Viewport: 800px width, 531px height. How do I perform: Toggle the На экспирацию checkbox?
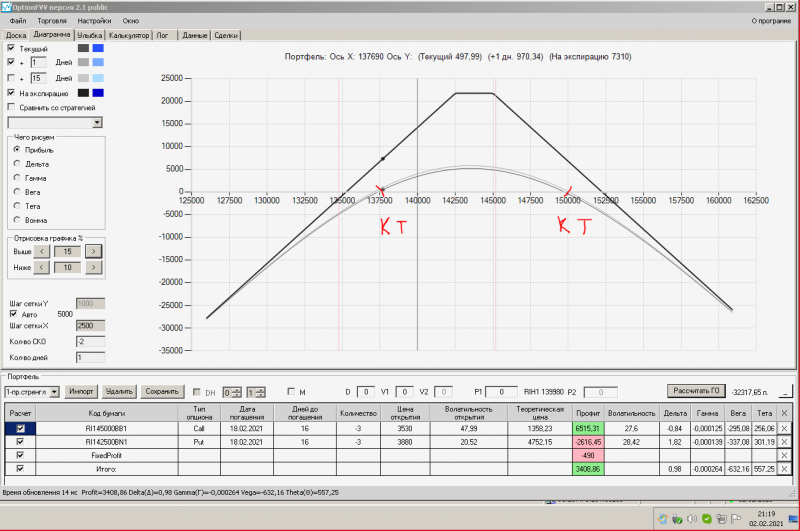point(11,92)
